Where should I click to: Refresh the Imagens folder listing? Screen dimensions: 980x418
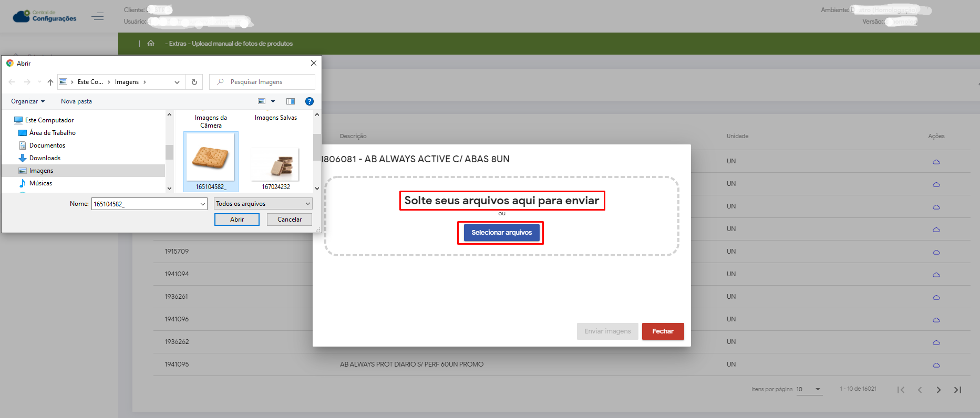coord(194,82)
